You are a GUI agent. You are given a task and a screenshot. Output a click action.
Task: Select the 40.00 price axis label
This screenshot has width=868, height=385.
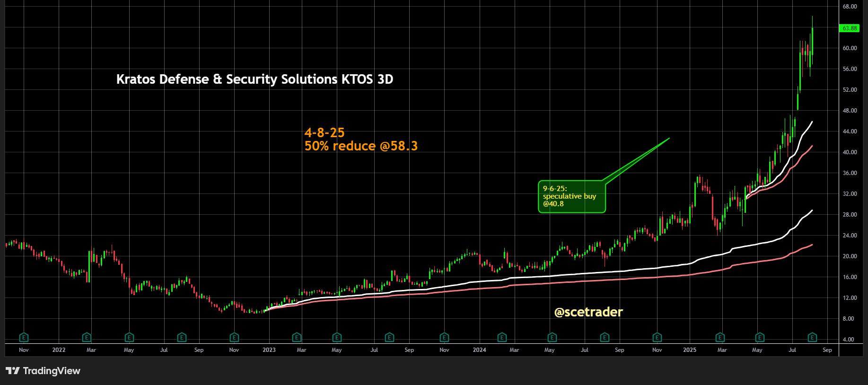coord(850,152)
